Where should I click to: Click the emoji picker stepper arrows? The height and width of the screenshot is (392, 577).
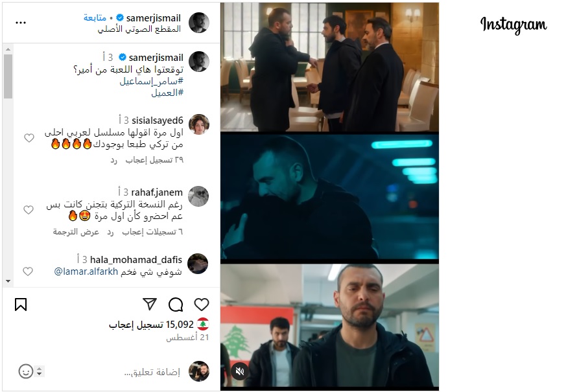(x=40, y=371)
